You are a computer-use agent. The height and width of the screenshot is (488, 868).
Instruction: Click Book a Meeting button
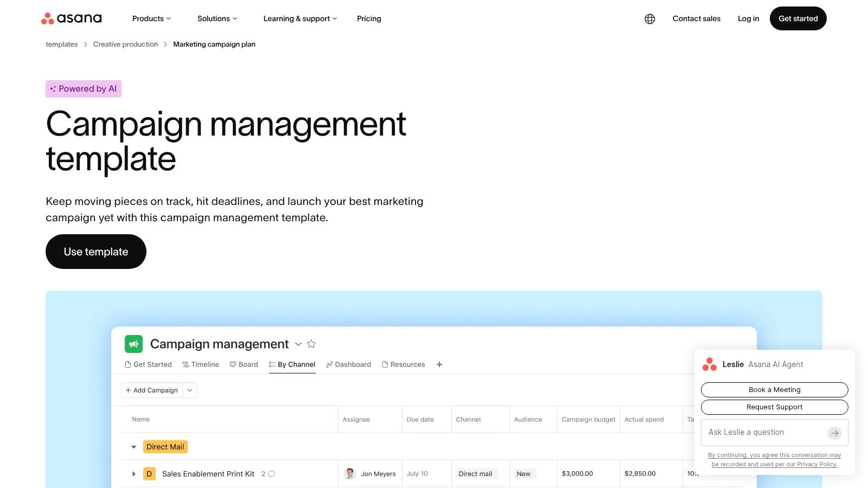(775, 390)
